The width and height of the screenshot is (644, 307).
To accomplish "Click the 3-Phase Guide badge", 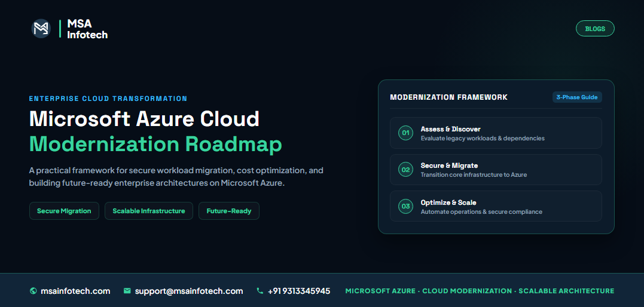I will 577,97.
